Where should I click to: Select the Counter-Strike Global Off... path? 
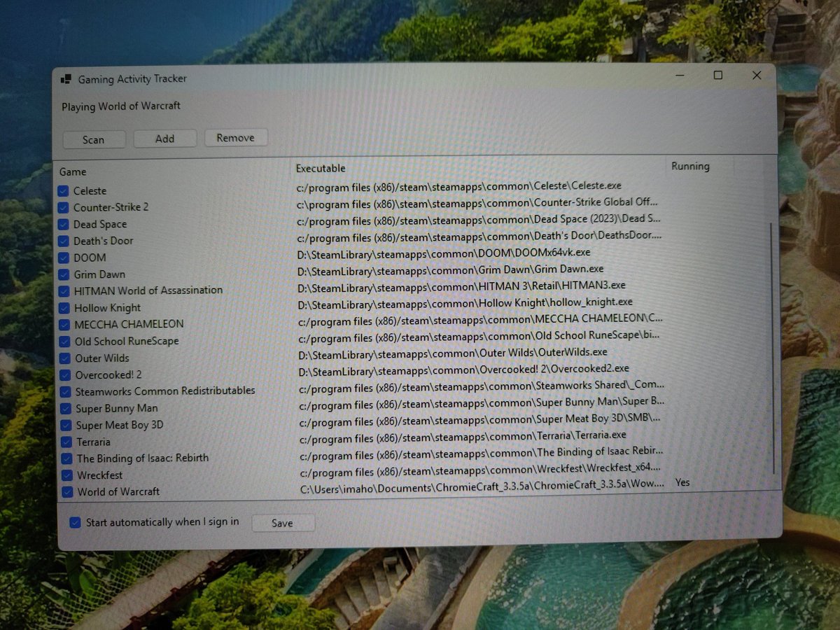point(478,203)
